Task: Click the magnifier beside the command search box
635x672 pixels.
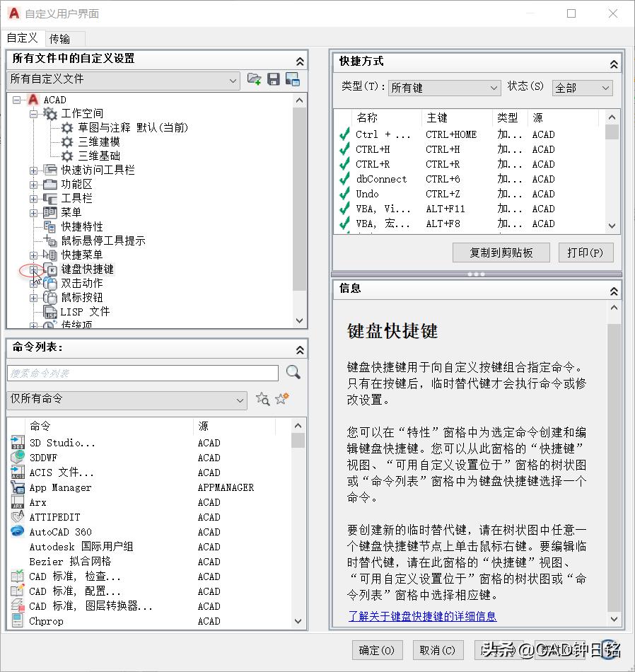Action: (293, 372)
